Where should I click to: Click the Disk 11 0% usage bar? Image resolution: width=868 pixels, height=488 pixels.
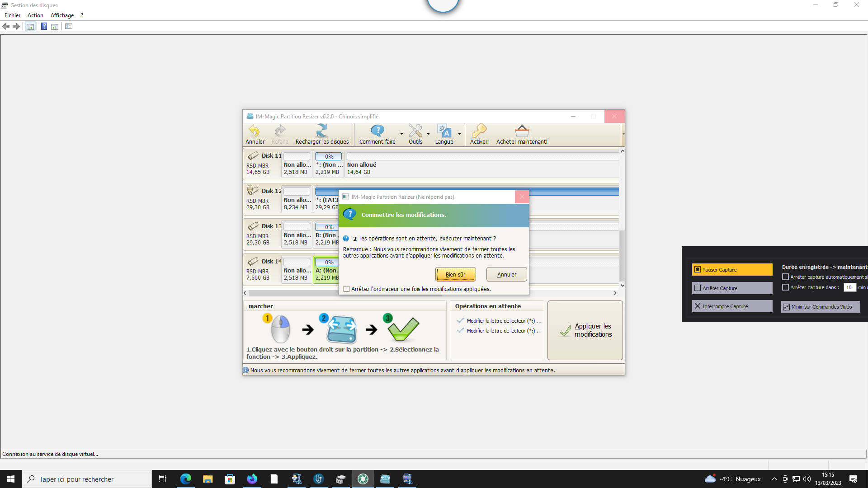click(x=329, y=156)
